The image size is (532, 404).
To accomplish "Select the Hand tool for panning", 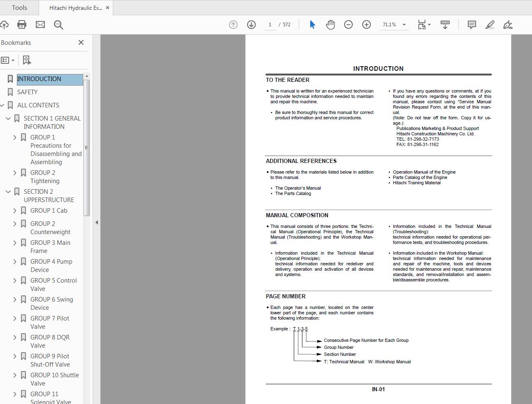I will point(330,25).
